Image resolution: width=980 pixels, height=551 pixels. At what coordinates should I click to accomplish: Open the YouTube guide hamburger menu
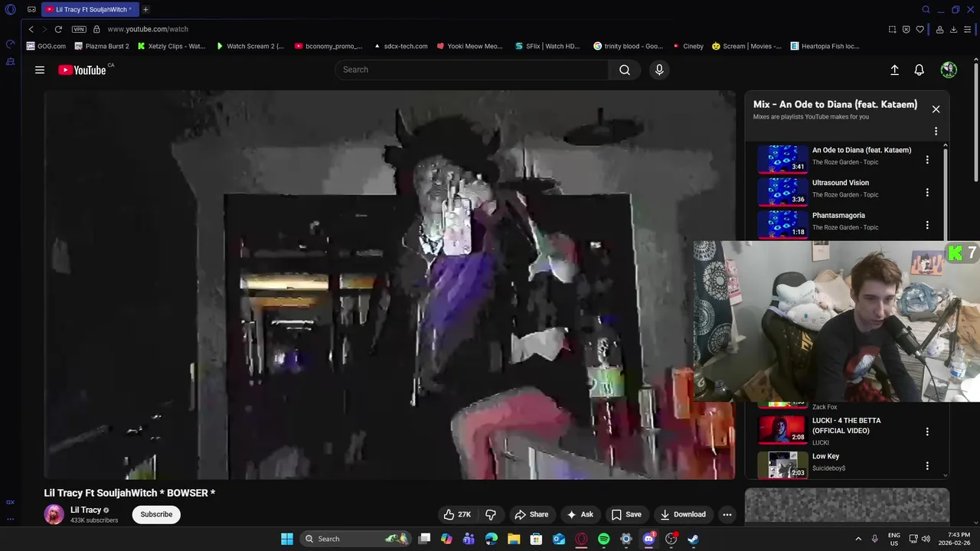40,70
